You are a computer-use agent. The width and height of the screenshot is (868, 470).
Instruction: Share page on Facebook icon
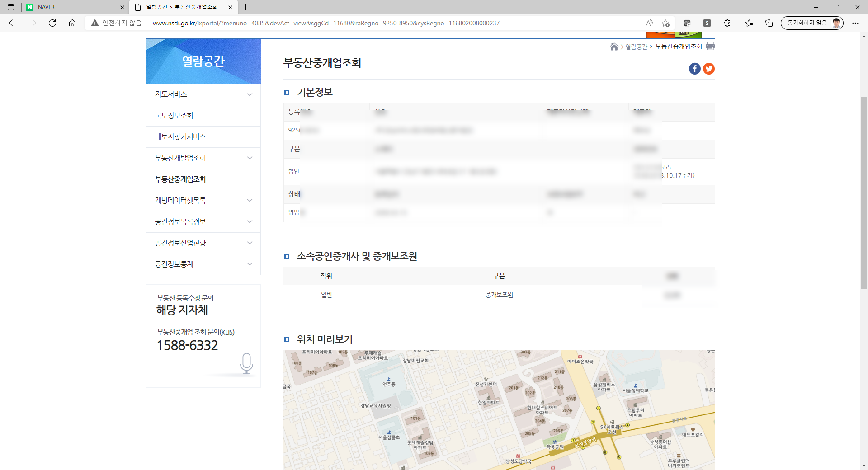(x=695, y=69)
